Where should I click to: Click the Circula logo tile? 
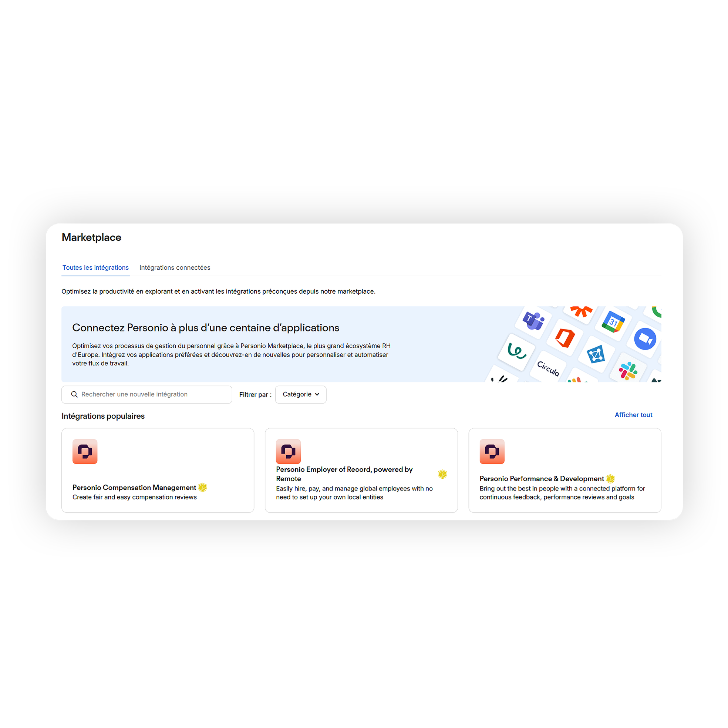point(548,368)
